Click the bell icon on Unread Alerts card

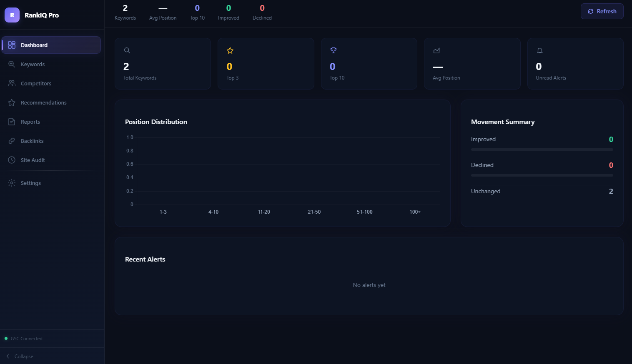tap(539, 50)
